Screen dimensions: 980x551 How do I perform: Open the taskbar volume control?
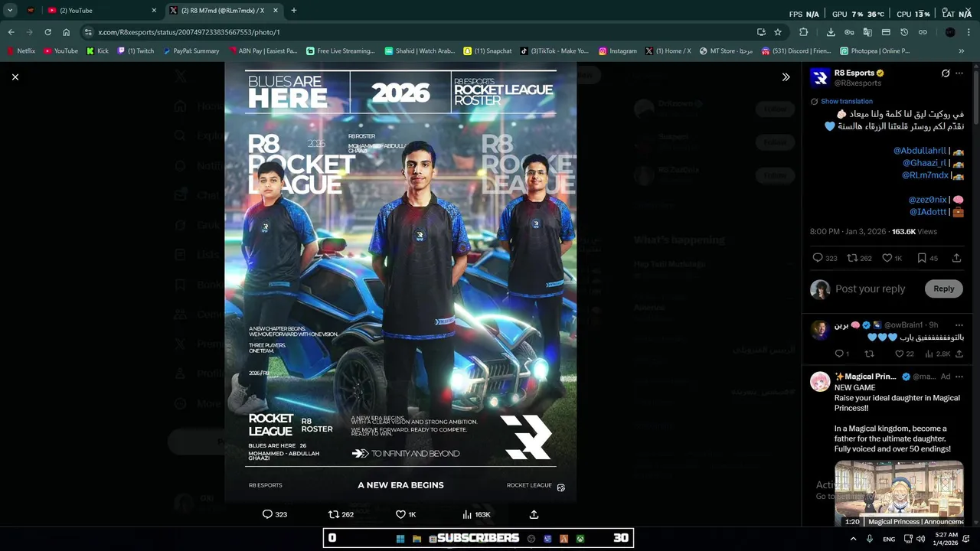[x=922, y=539]
